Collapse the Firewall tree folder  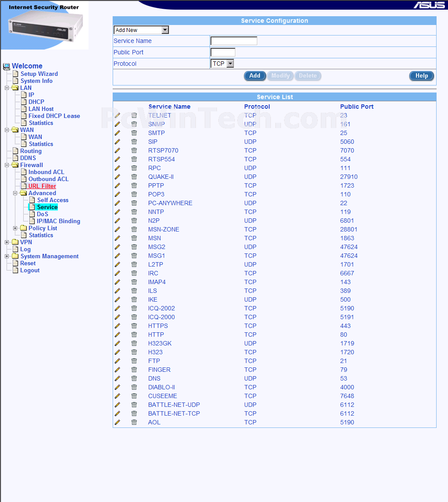(x=7, y=165)
